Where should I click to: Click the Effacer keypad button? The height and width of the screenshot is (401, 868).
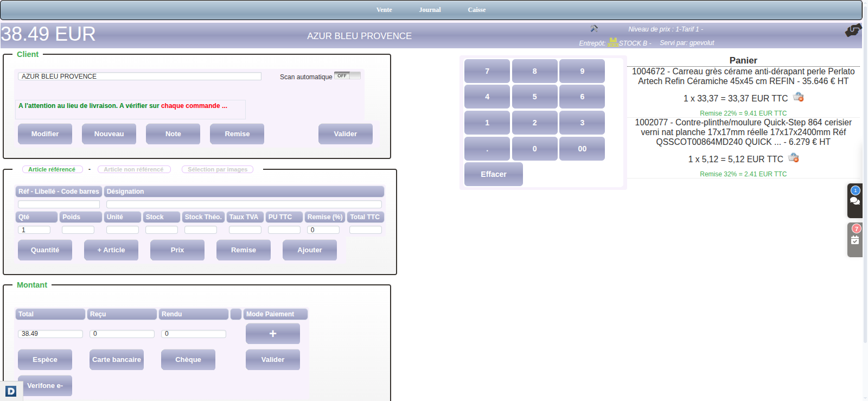tap(494, 174)
